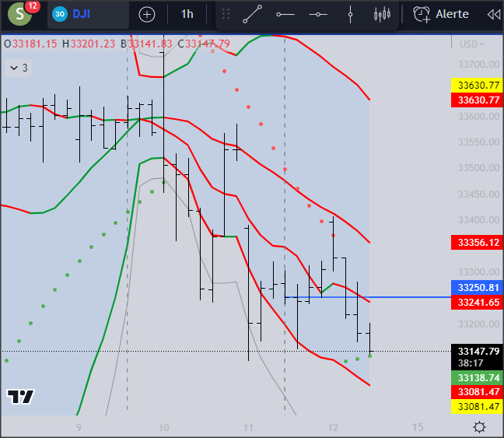The height and width of the screenshot is (438, 504).
Task: Click the red 33356.12 price label
Action: (478, 242)
